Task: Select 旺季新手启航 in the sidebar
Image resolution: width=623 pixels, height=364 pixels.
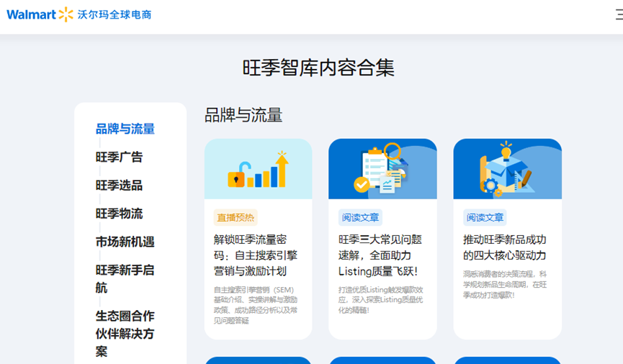Action: point(125,278)
